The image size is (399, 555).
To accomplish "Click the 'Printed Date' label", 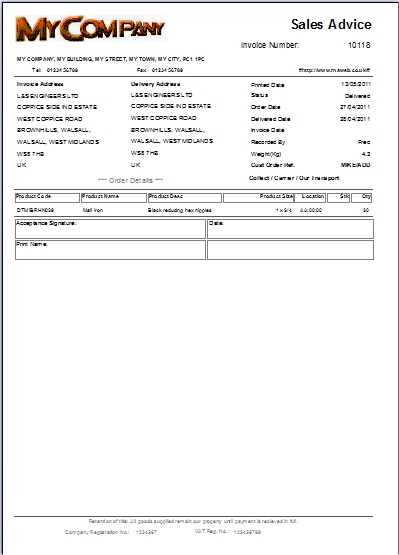I will click(268, 85).
